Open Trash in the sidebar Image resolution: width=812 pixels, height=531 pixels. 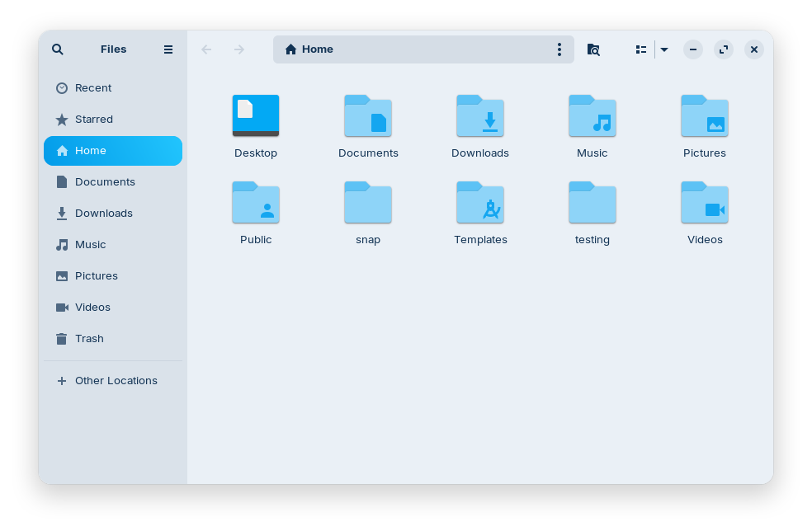click(113, 339)
